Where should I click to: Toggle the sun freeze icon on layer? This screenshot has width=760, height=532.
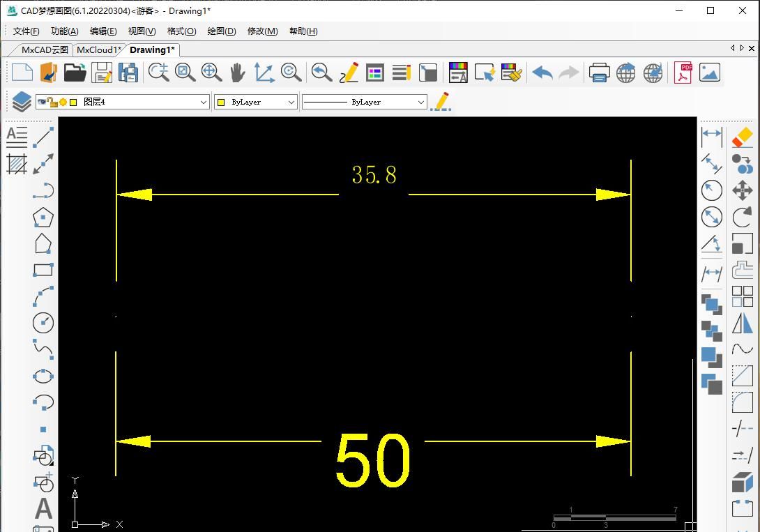63,102
